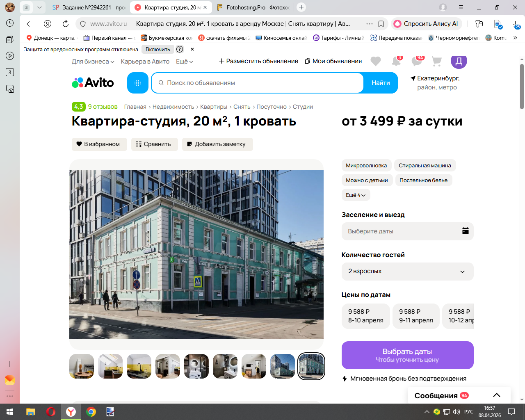Open the 9 отзывов reviews link
The width and height of the screenshot is (525, 420).
point(103,107)
